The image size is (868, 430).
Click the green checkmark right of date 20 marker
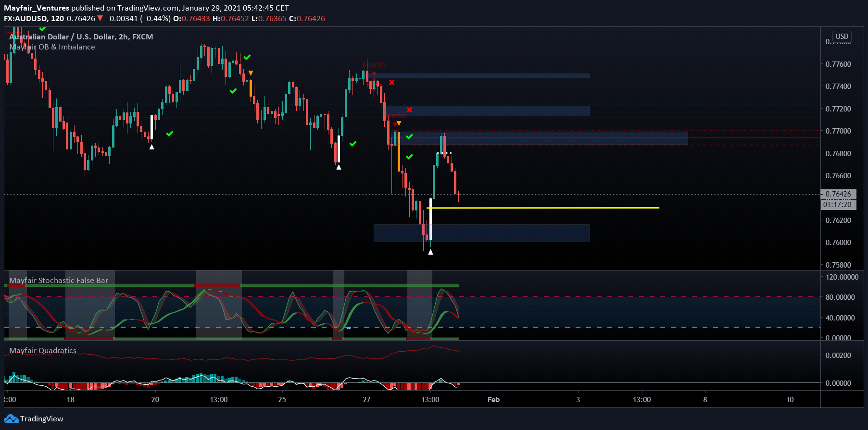(x=169, y=134)
